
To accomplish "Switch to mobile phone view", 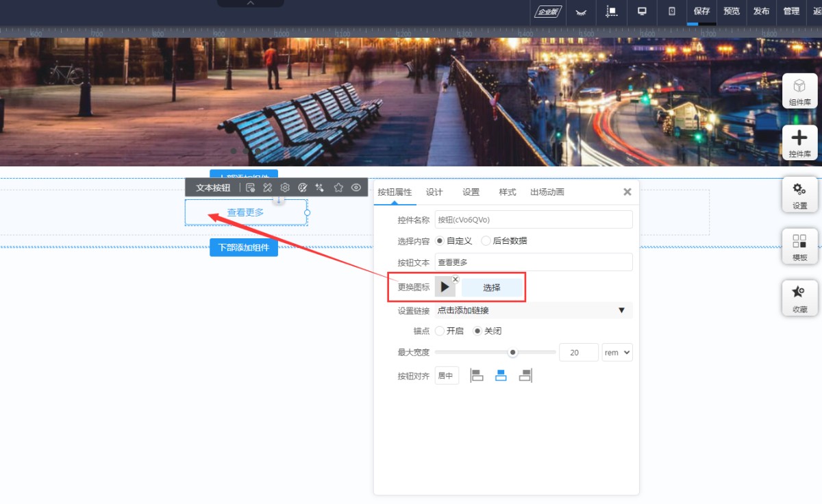I will [672, 12].
